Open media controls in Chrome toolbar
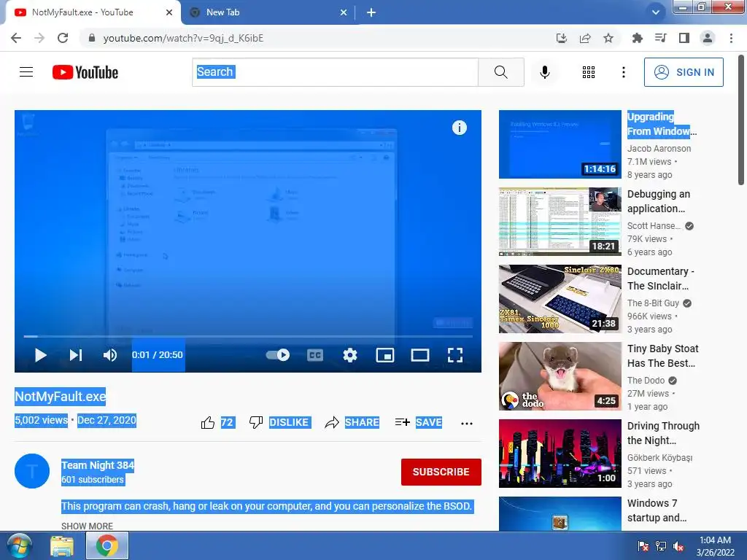This screenshot has width=747, height=560. 660,38
